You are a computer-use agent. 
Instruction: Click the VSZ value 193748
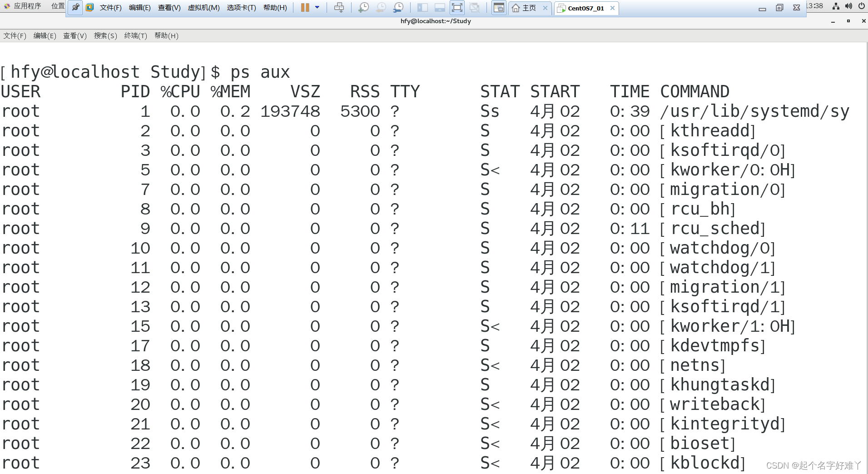(290, 111)
